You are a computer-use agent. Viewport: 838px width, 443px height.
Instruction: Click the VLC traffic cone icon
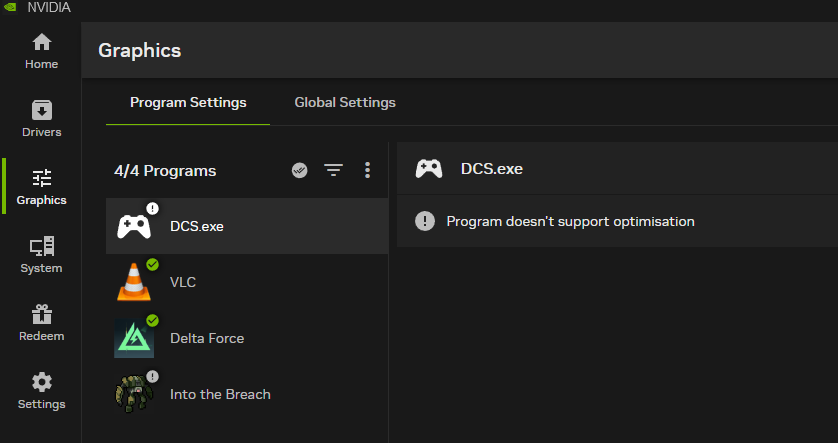tap(134, 283)
